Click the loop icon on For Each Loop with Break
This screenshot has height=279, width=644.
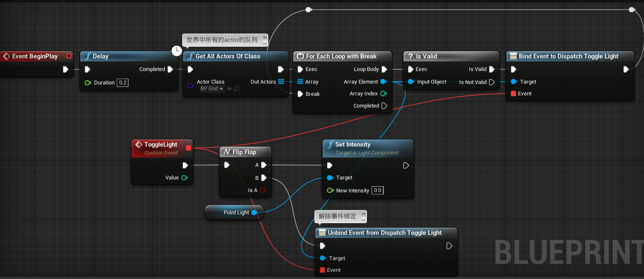click(301, 56)
